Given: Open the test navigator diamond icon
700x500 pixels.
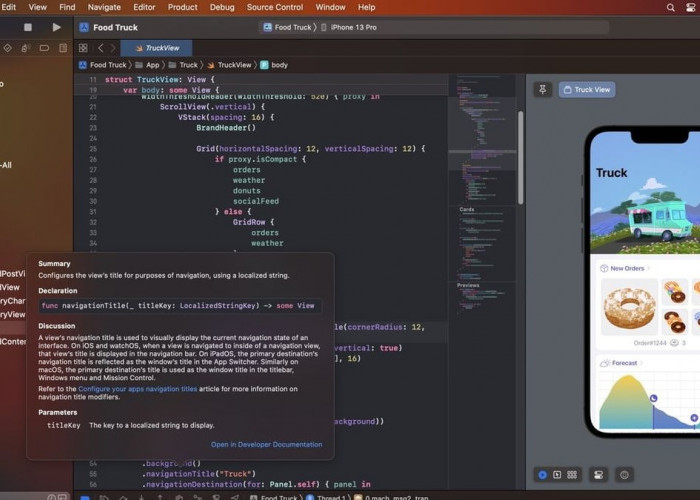Looking at the screenshot, I should coord(8,48).
